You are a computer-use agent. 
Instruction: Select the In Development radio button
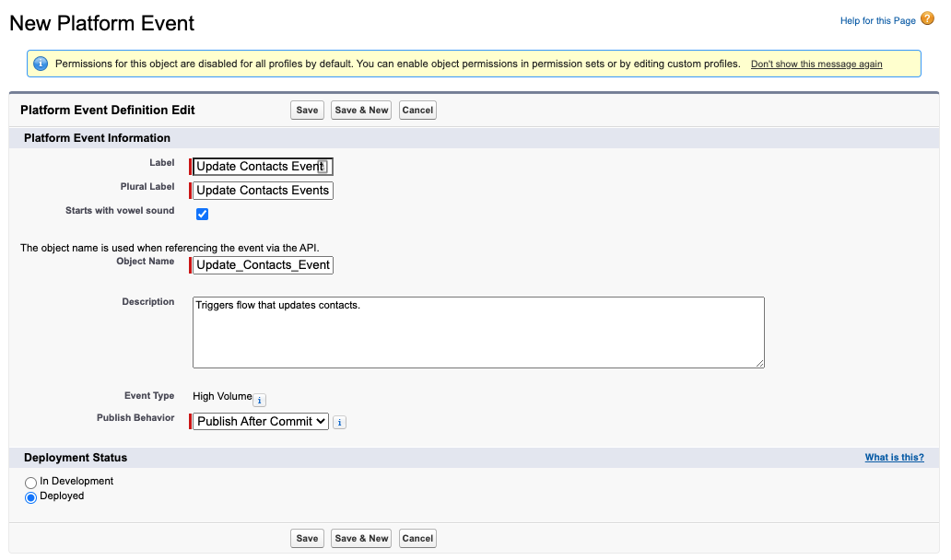point(31,483)
